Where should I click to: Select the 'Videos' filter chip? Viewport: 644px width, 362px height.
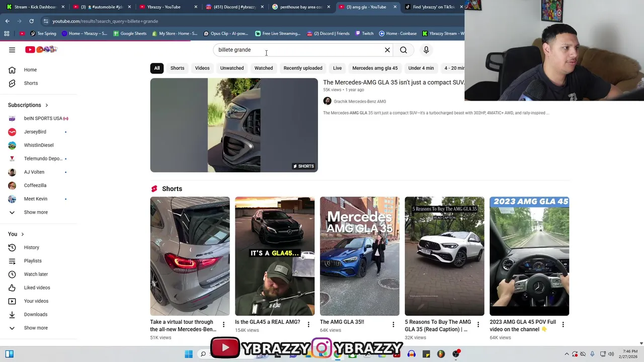202,68
